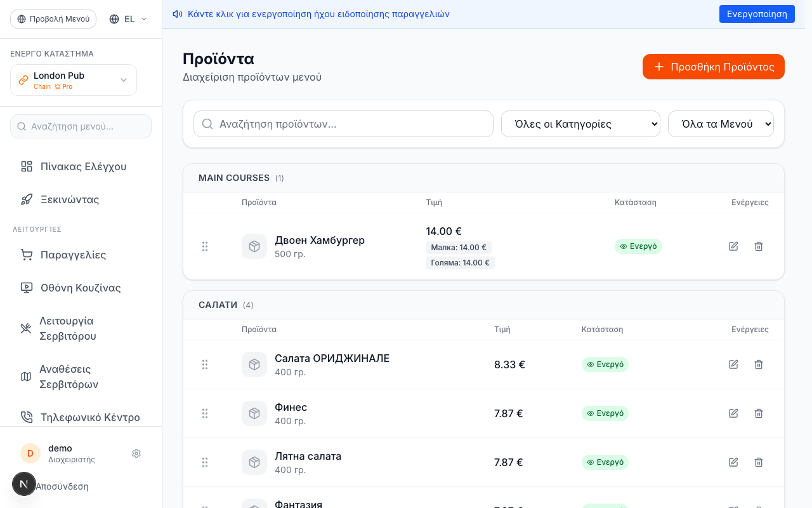Open the Όλες οι Κατηγορίες dropdown

pyautogui.click(x=580, y=124)
